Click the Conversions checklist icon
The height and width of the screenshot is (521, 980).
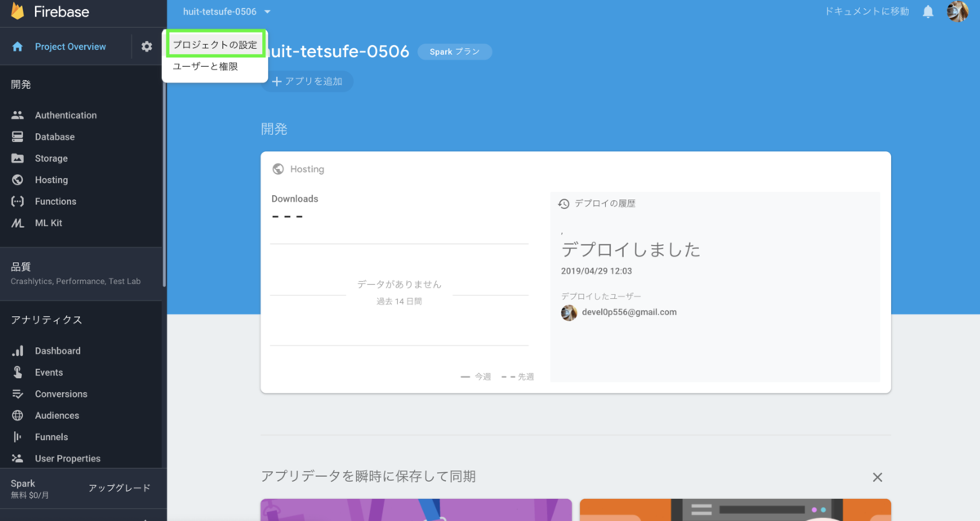click(17, 394)
